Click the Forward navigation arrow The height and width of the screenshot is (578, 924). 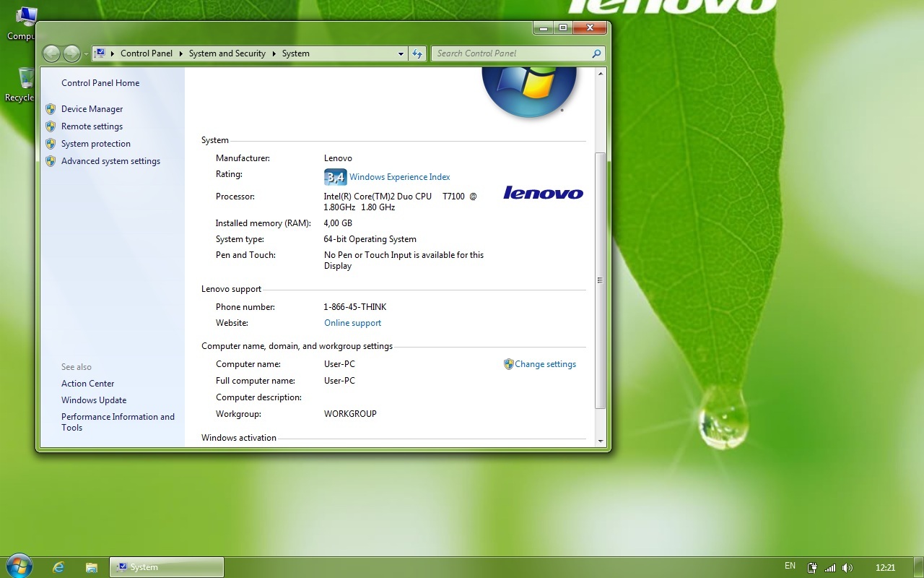coord(71,53)
